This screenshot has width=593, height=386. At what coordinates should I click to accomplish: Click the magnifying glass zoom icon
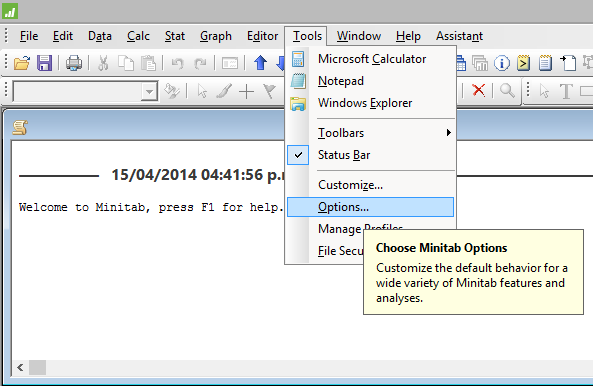[507, 90]
